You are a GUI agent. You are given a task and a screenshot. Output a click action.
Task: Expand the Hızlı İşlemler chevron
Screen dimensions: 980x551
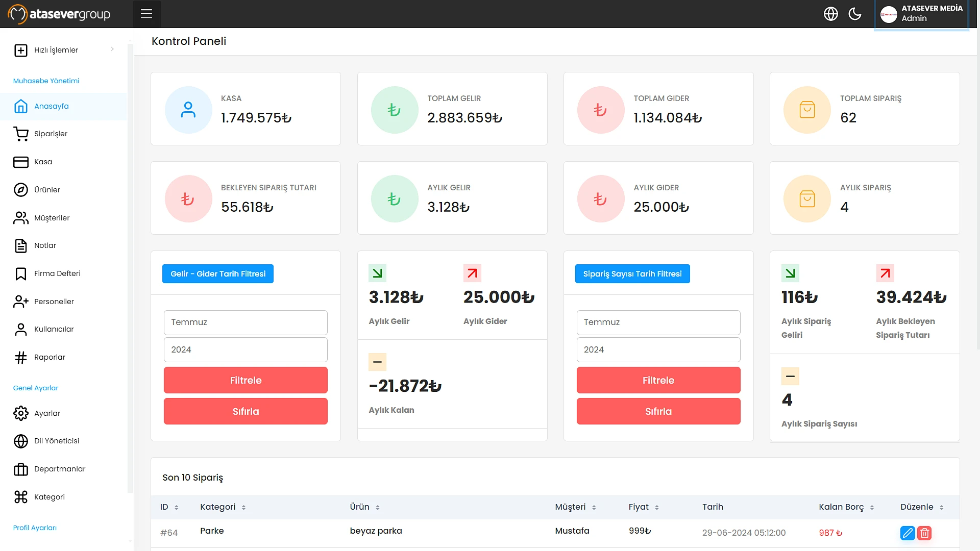(x=112, y=49)
